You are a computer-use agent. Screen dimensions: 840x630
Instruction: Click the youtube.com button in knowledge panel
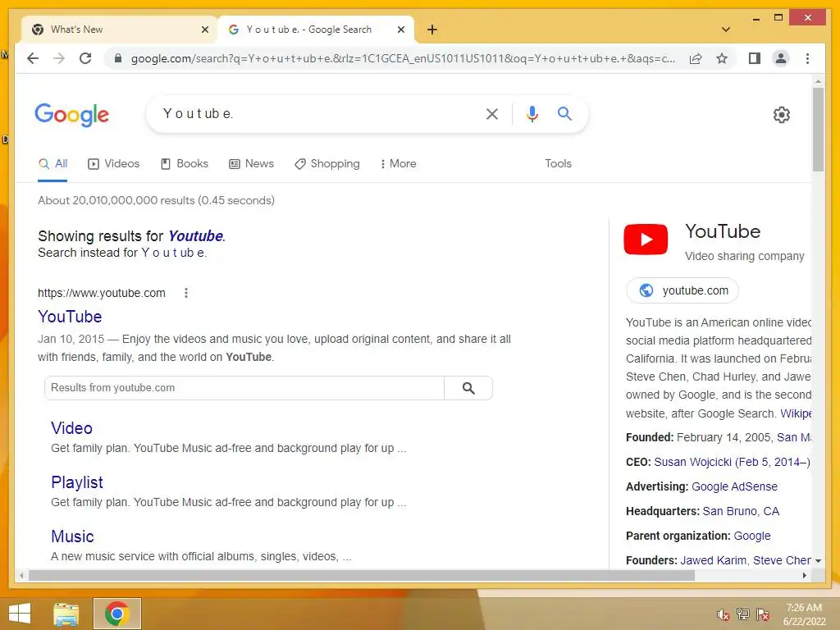(x=682, y=290)
